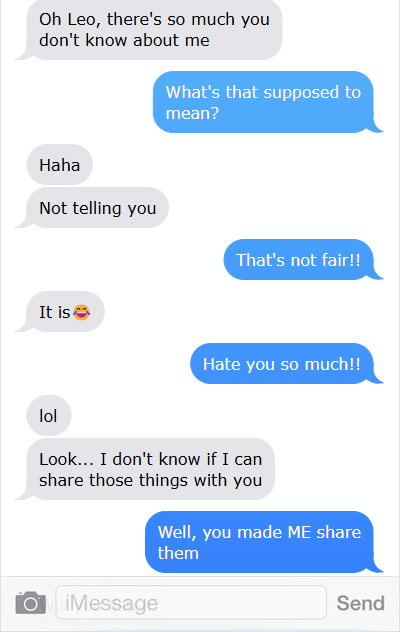
Task: Click the word "mean?" in blue bubble
Action: coord(192,113)
